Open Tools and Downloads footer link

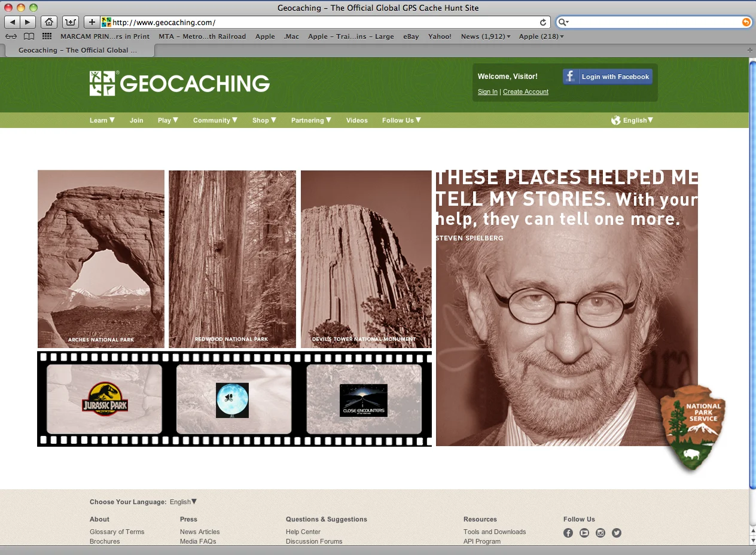pos(495,532)
